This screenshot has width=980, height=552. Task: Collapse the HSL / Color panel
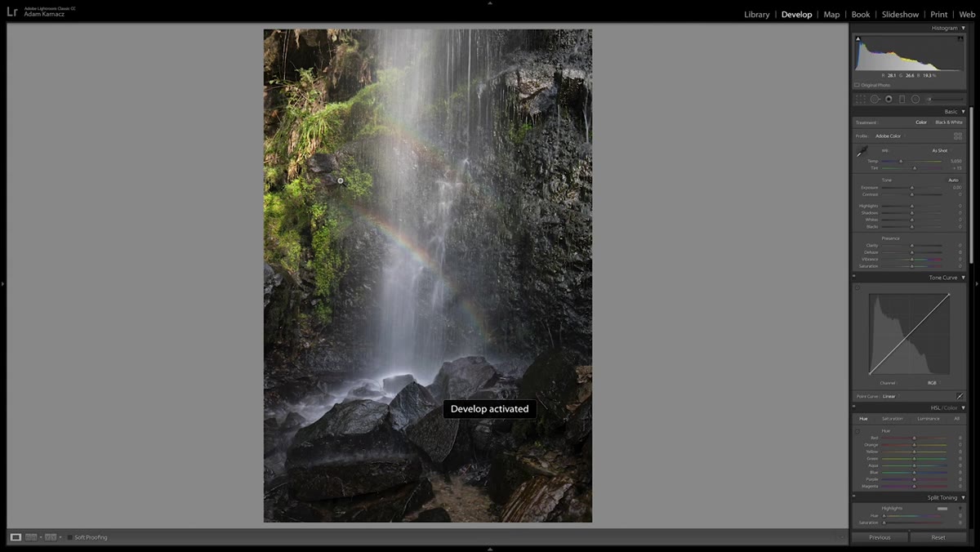[x=963, y=407]
